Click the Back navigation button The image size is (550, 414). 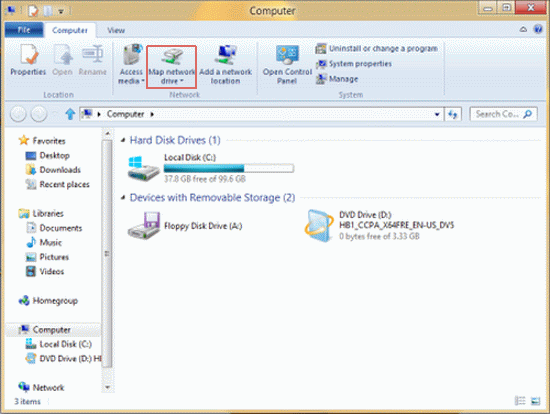click(18, 114)
